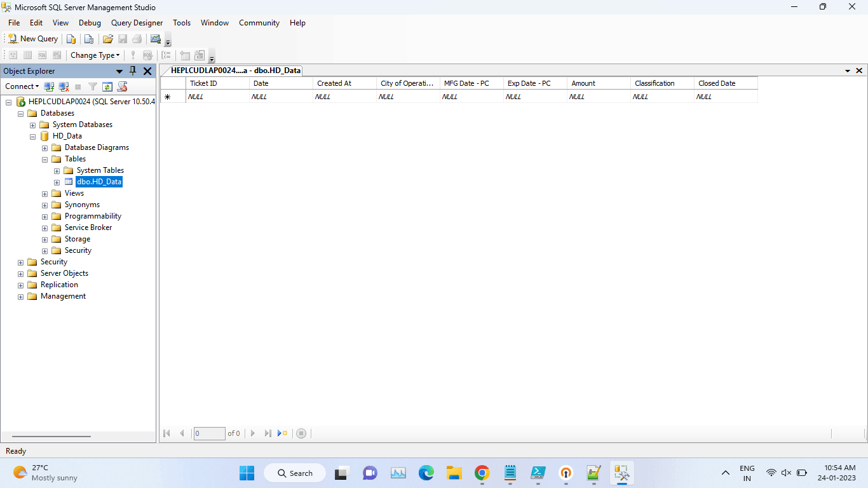Image resolution: width=868 pixels, height=488 pixels.
Task: Open the Analysis Services query icon
Action: coord(89,39)
